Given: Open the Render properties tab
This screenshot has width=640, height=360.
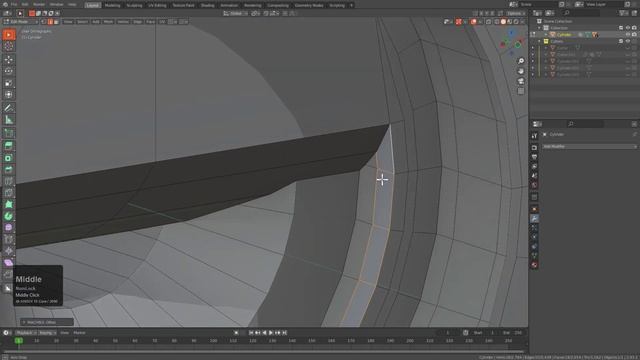Looking at the screenshot, I should pyautogui.click(x=534, y=147).
